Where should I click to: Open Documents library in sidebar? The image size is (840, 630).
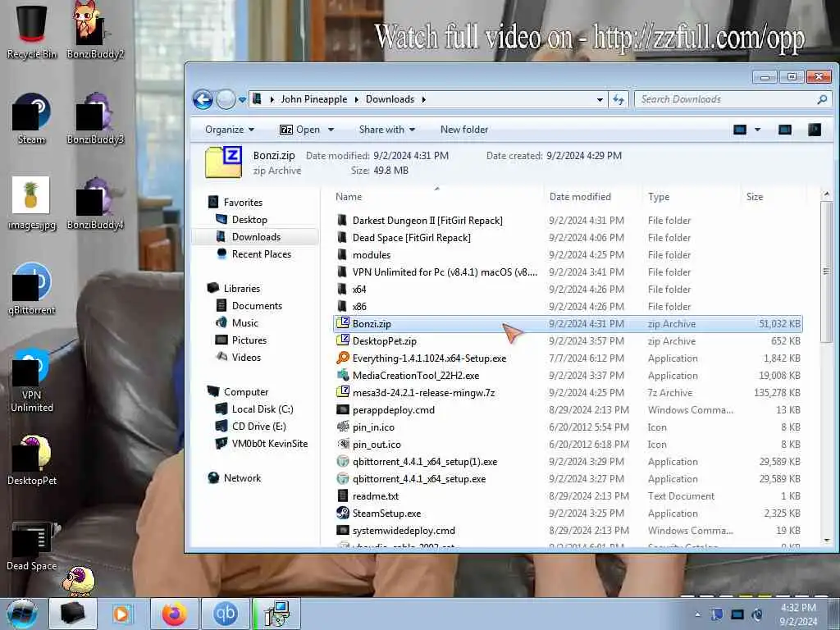[257, 305]
